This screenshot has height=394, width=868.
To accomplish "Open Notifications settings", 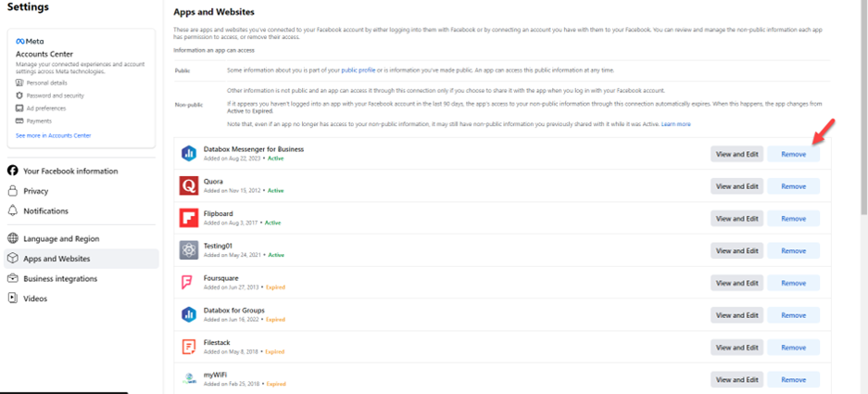I will pyautogui.click(x=45, y=211).
